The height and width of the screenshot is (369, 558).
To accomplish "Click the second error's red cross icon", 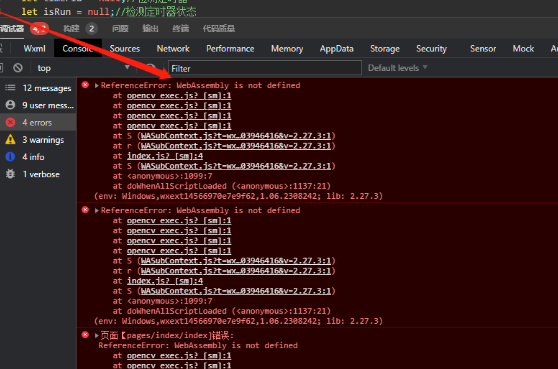I will click(85, 210).
